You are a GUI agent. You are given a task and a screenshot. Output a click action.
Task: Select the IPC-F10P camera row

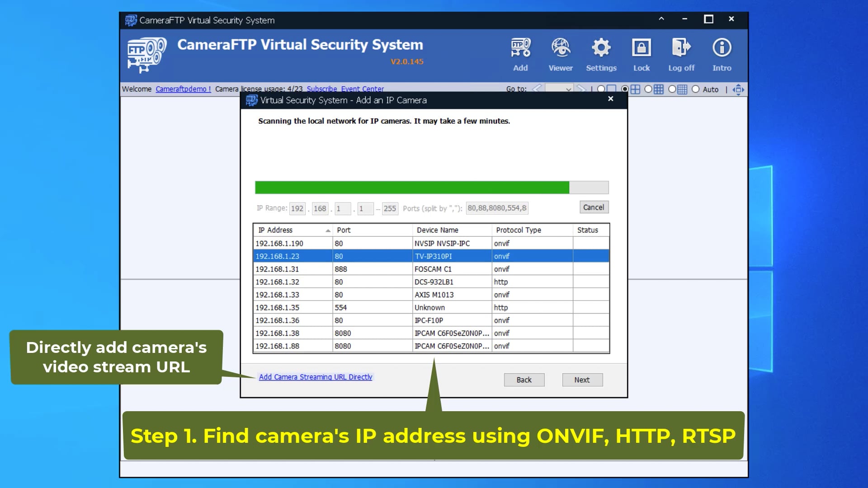pos(431,320)
